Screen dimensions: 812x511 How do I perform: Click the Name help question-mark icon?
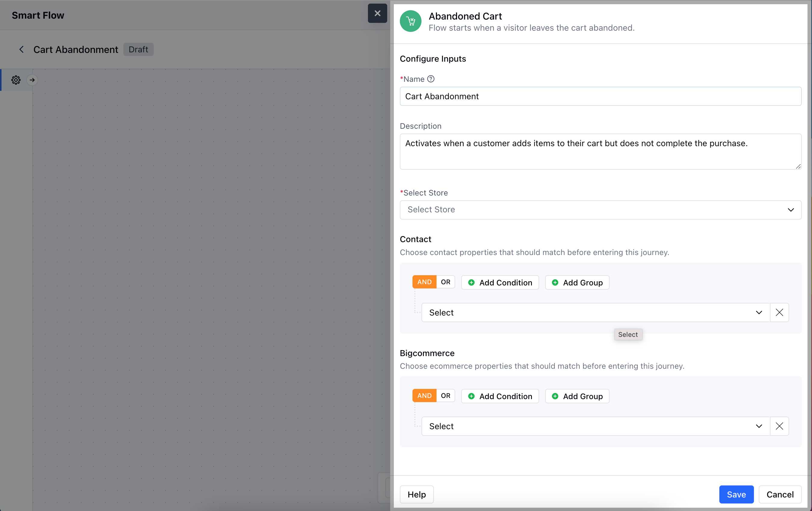tap(431, 79)
